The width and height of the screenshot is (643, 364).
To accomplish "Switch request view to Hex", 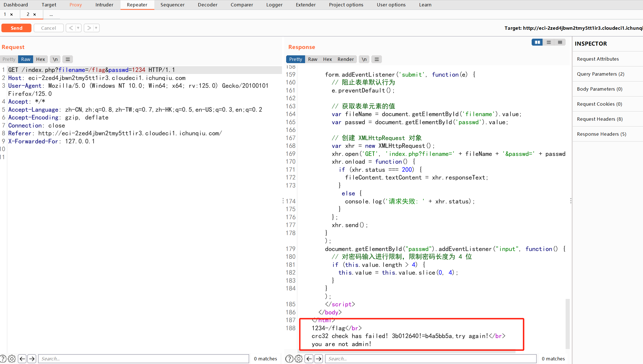I will pyautogui.click(x=40, y=59).
